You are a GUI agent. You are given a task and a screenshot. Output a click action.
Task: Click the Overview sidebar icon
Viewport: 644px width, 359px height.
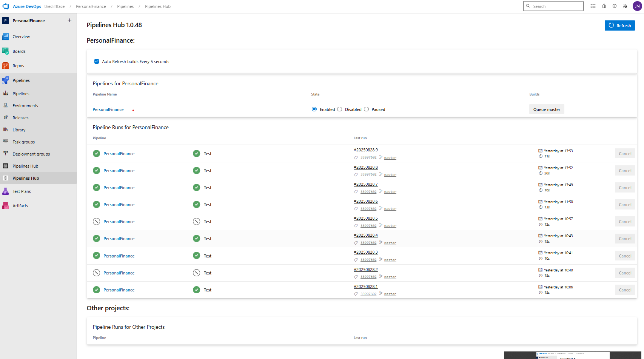(x=6, y=37)
